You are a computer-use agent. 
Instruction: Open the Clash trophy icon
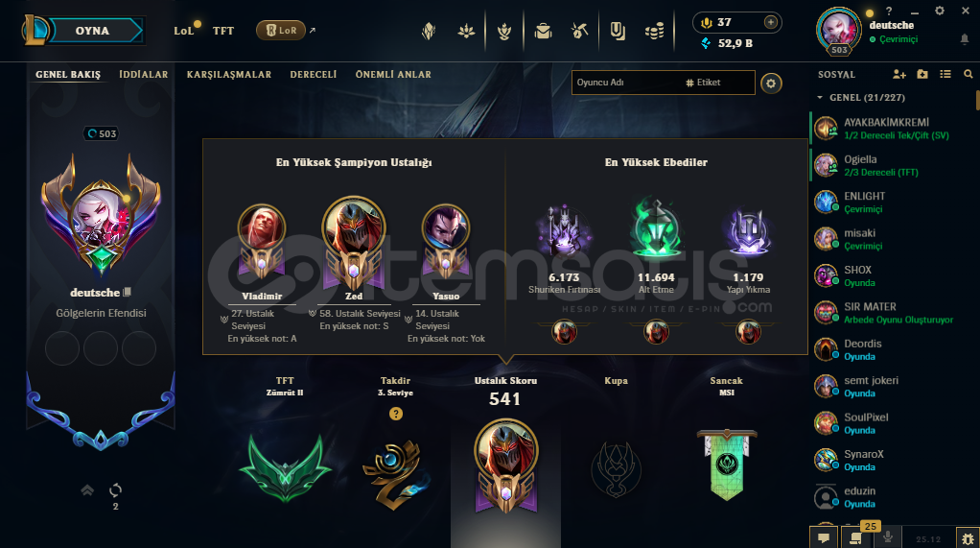click(503, 31)
